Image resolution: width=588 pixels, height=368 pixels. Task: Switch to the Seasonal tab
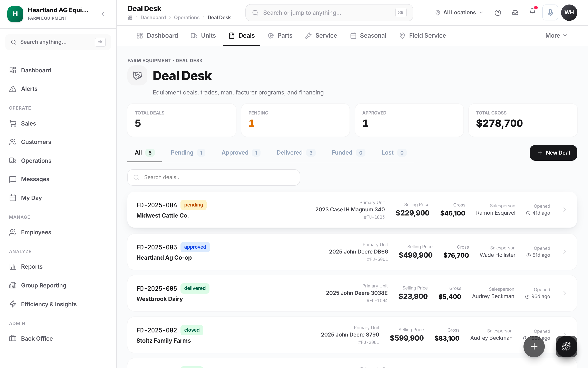[368, 36]
